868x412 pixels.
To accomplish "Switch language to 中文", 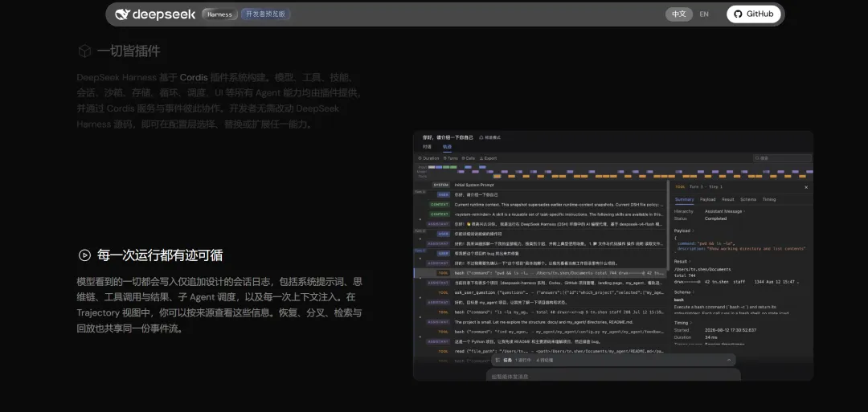I will [678, 14].
